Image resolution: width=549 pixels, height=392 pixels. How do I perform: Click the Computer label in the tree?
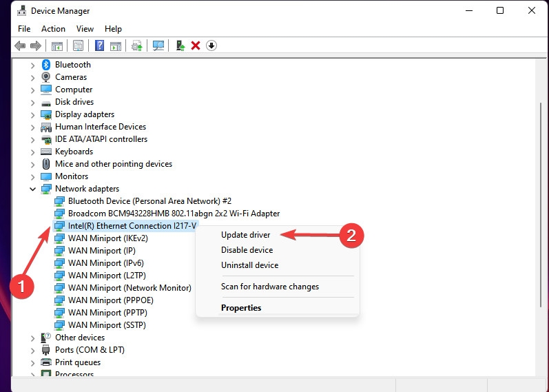(74, 90)
